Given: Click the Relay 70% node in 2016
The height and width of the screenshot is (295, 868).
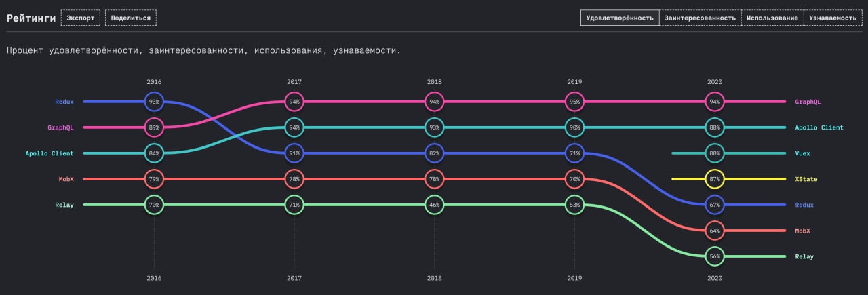Looking at the screenshot, I should coord(155,205).
